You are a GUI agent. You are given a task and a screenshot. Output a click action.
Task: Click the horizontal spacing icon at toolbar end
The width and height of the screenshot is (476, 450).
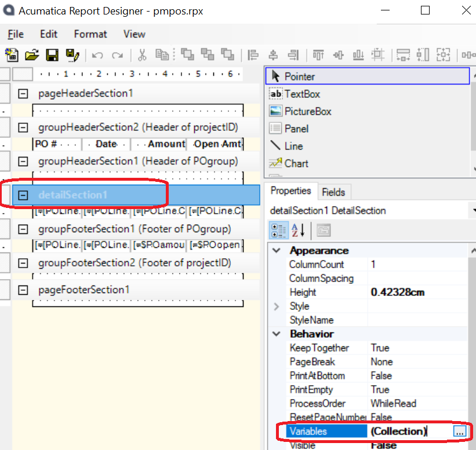pos(468,55)
